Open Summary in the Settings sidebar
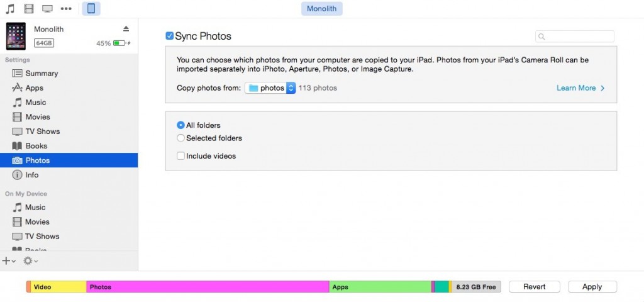Viewport: 644px width, 302px height. point(42,74)
